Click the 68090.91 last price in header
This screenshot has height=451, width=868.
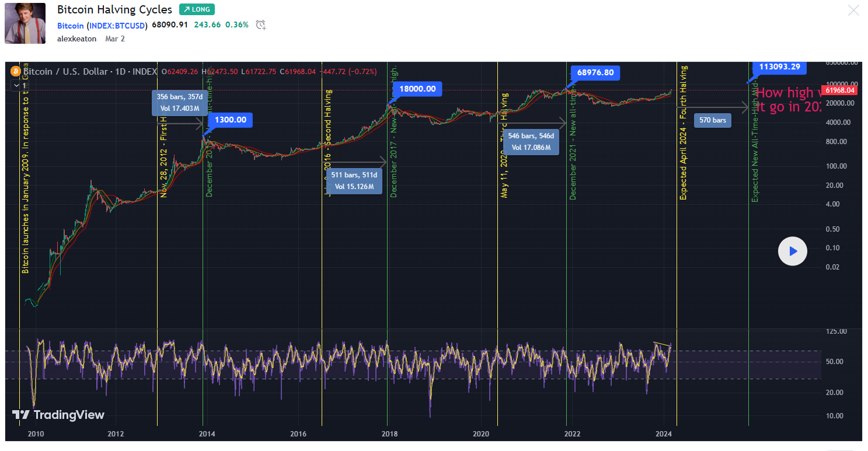pos(170,25)
